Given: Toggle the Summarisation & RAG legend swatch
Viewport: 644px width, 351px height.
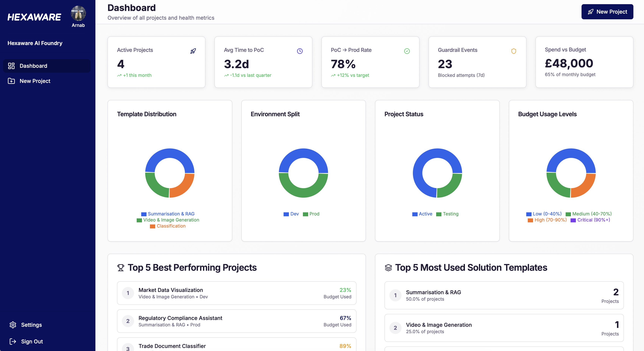Looking at the screenshot, I should (x=144, y=214).
